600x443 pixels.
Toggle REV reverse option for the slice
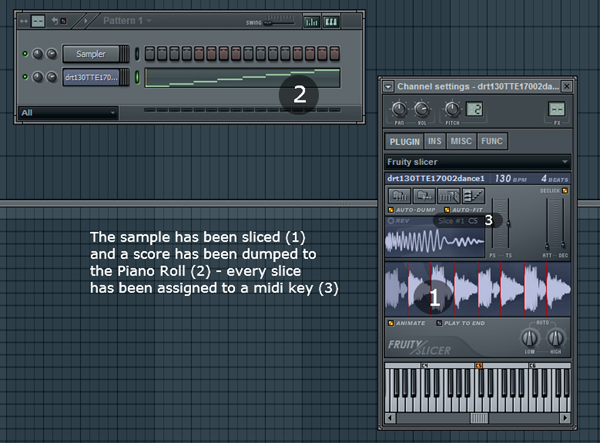pyautogui.click(x=391, y=221)
